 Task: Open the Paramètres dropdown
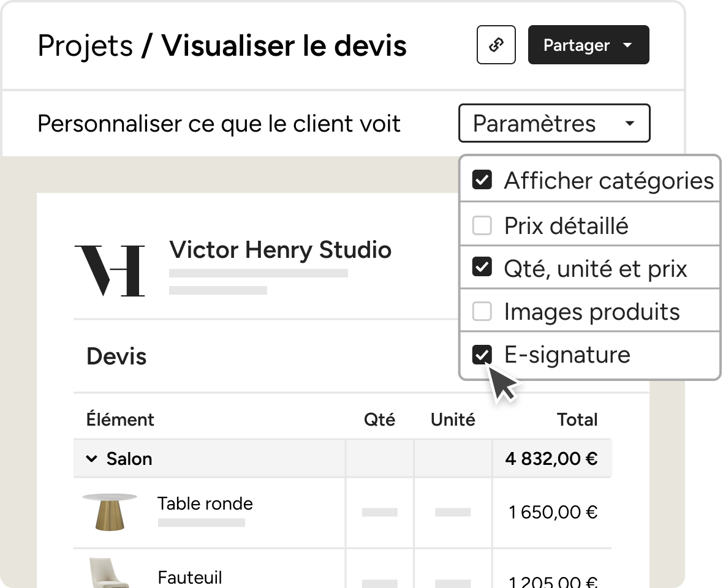(x=555, y=124)
